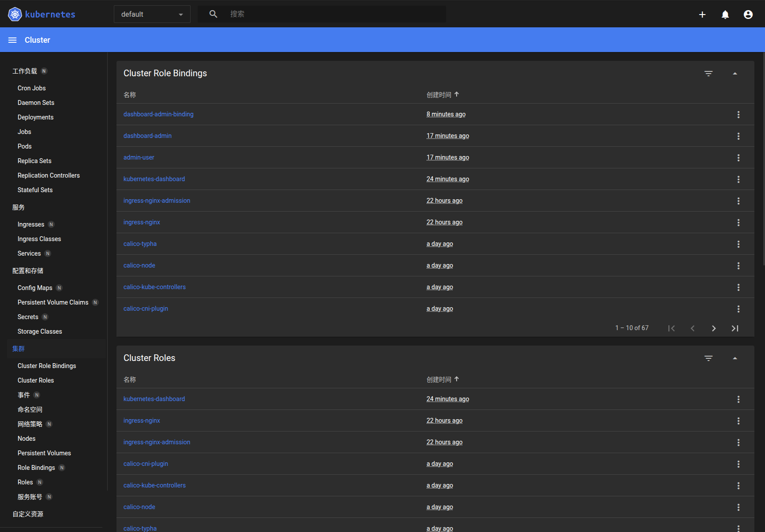765x532 pixels.
Task: Open actions menu for dashboard-admin binding
Action: tap(739, 136)
